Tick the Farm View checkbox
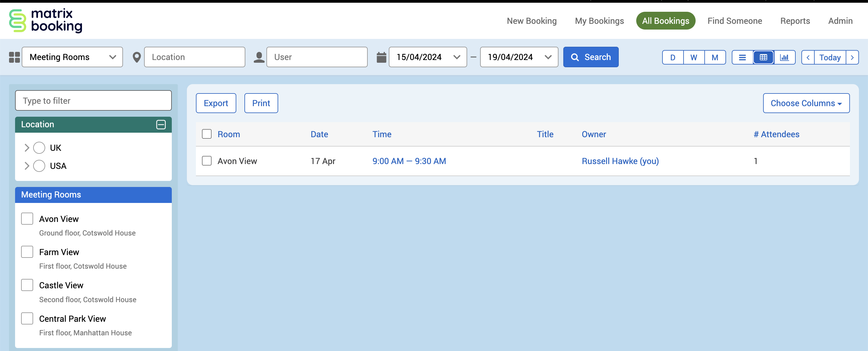The image size is (868, 351). coord(27,251)
